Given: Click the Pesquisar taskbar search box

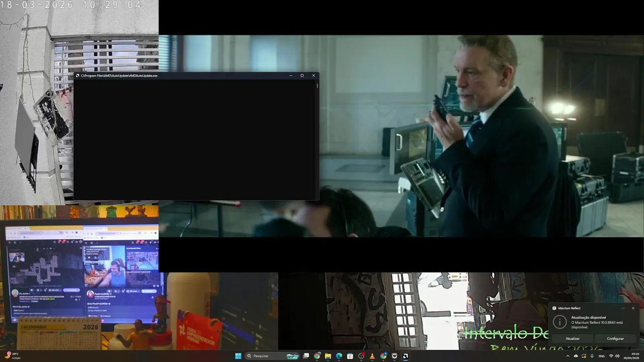Looking at the screenshot, I should tap(272, 356).
